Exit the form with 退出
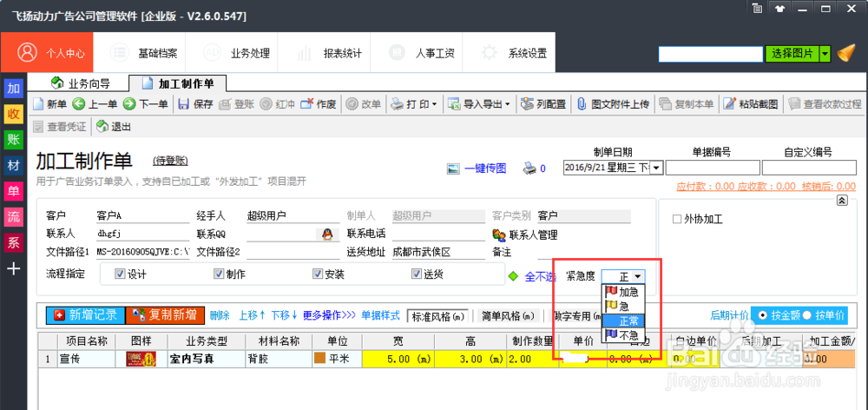Viewport: 868px width, 410px height. (x=114, y=127)
